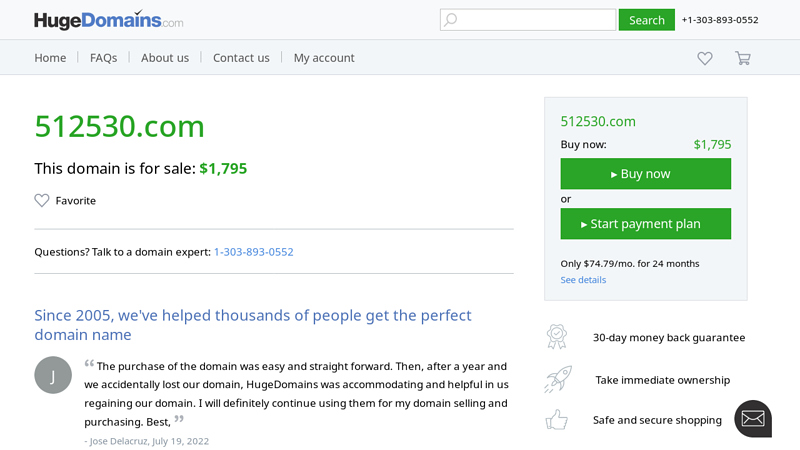Open the shopping cart icon
This screenshot has height=450, width=800.
tap(743, 58)
